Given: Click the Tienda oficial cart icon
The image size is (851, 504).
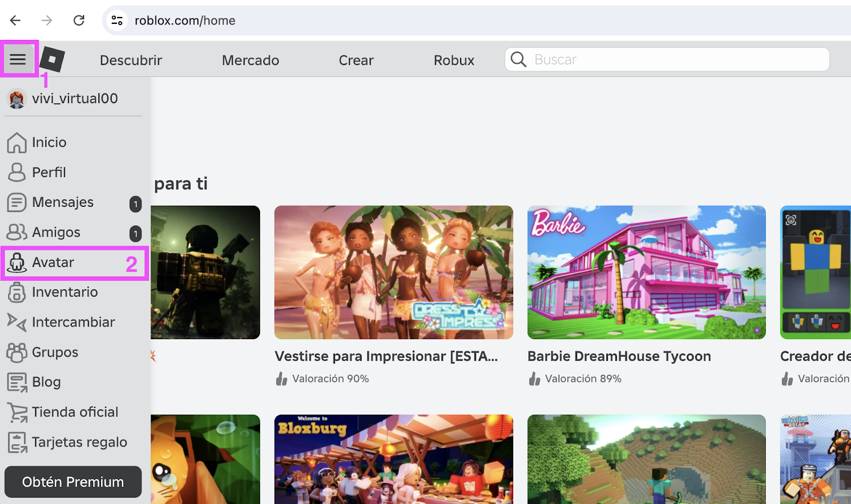Looking at the screenshot, I should coord(17,413).
